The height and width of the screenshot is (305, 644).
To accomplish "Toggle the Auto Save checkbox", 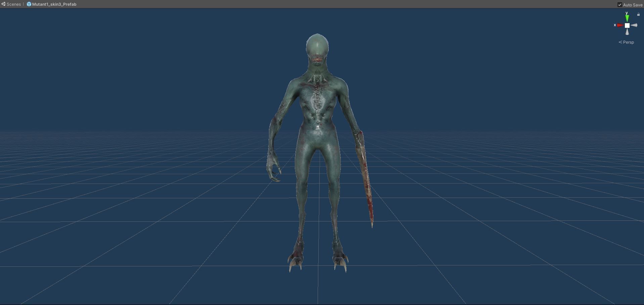I will coord(620,5).
